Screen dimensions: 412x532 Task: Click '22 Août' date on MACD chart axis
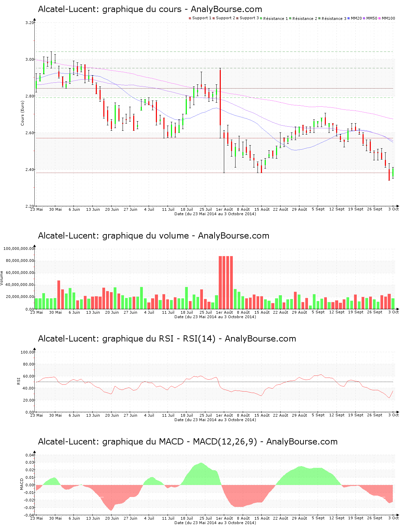pyautogui.click(x=281, y=518)
